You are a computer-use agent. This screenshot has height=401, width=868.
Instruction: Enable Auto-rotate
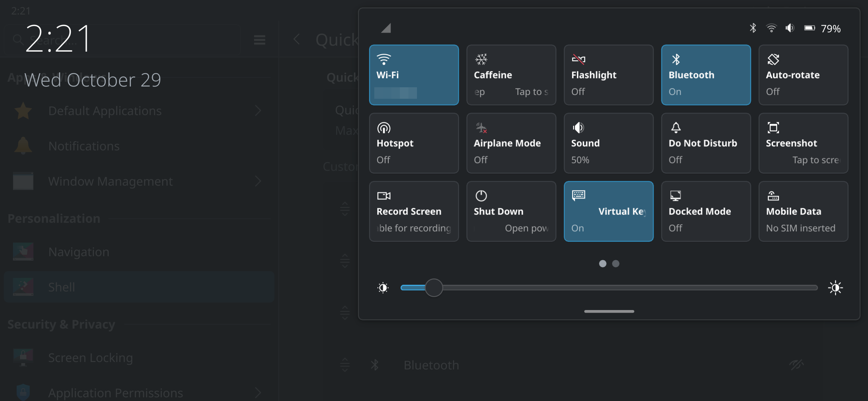click(x=803, y=74)
